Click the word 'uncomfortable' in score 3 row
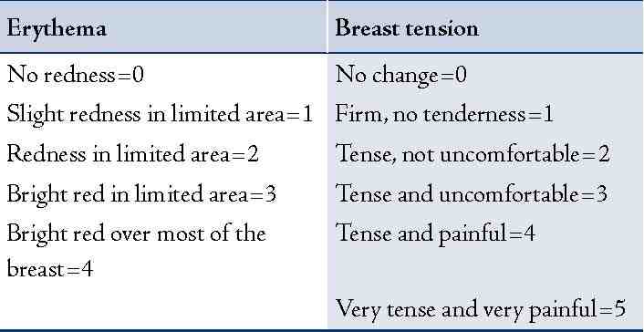 (x=508, y=194)
